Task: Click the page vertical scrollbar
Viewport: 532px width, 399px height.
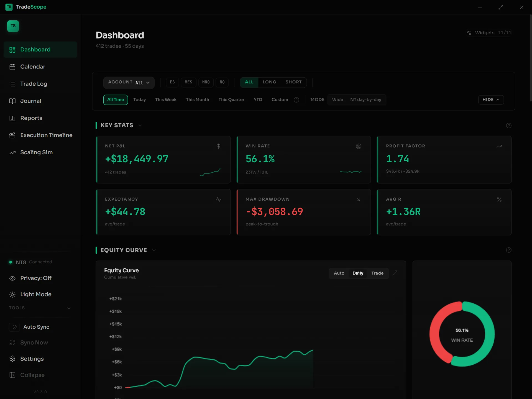Action: click(530, 58)
